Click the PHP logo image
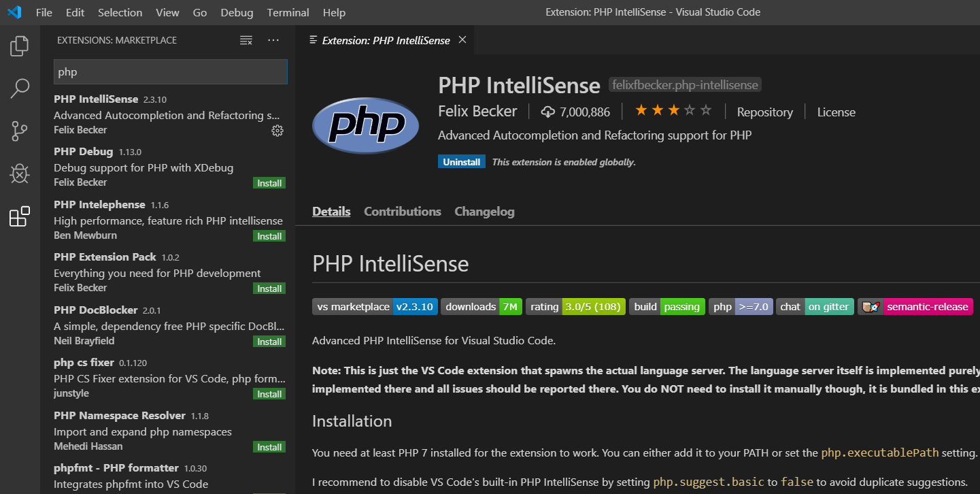980x494 pixels. [x=365, y=125]
